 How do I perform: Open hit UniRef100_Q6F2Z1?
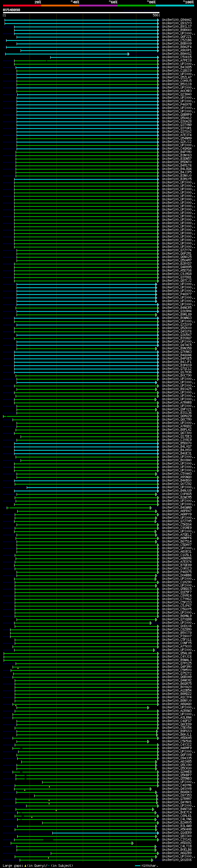coord(176,37)
